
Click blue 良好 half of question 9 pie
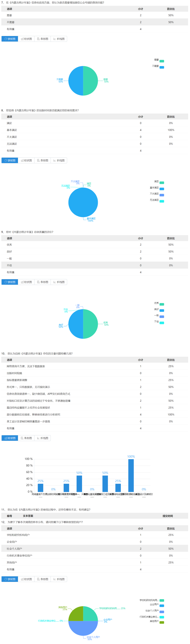(x=76, y=324)
